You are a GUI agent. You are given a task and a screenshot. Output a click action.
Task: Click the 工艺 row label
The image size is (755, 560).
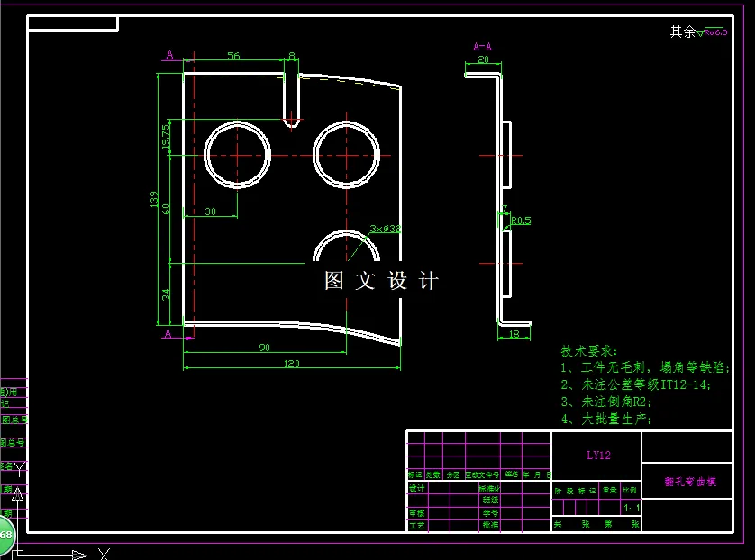point(417,526)
